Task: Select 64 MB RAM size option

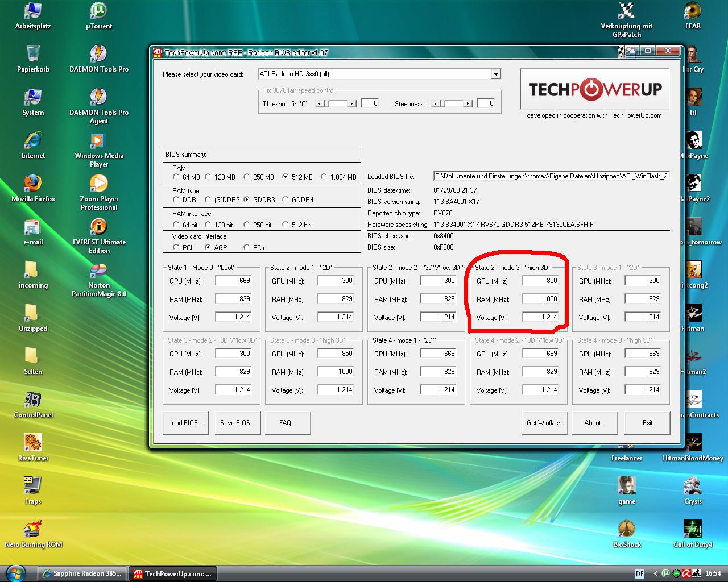Action: coord(176,177)
